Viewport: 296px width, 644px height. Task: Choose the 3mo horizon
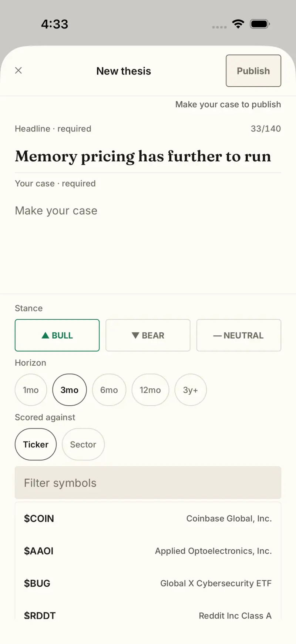(70, 390)
